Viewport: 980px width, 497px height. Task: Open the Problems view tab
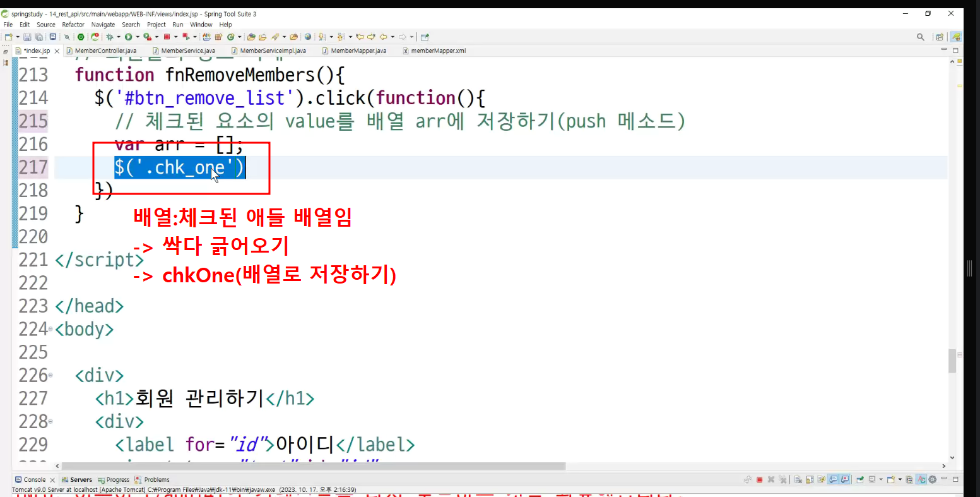coord(153,480)
